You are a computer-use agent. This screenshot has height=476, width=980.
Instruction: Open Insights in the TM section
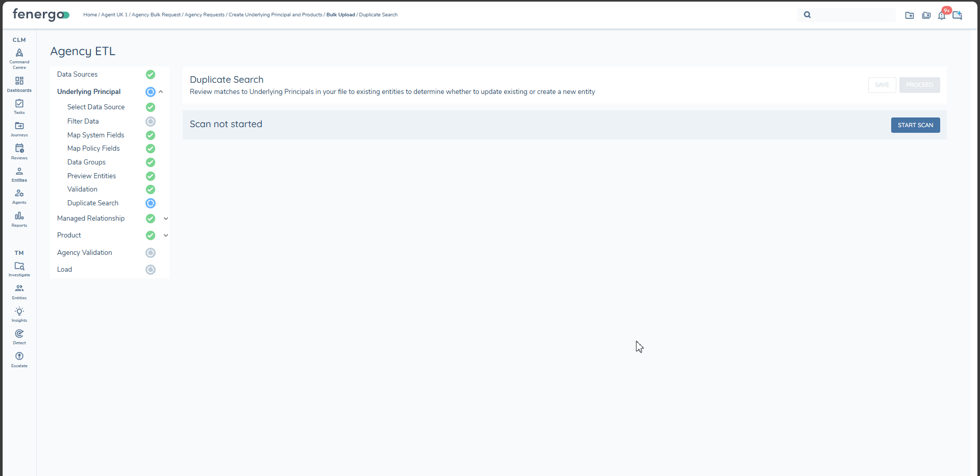click(19, 314)
